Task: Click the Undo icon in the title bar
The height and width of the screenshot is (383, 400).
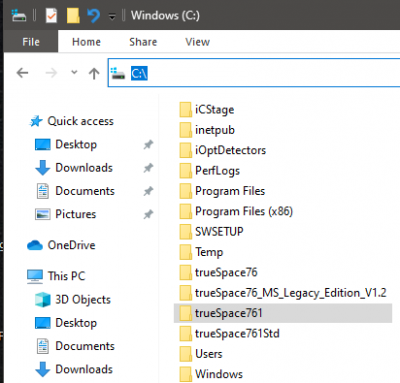Action: (x=93, y=15)
